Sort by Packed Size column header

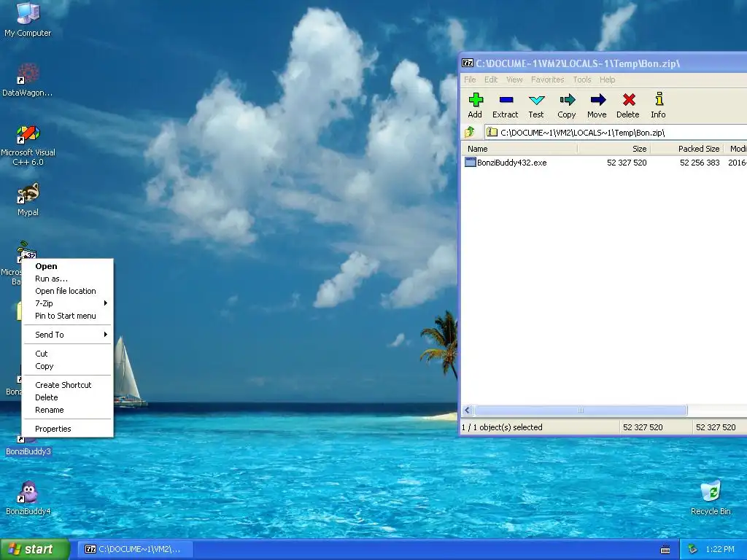[x=687, y=149]
